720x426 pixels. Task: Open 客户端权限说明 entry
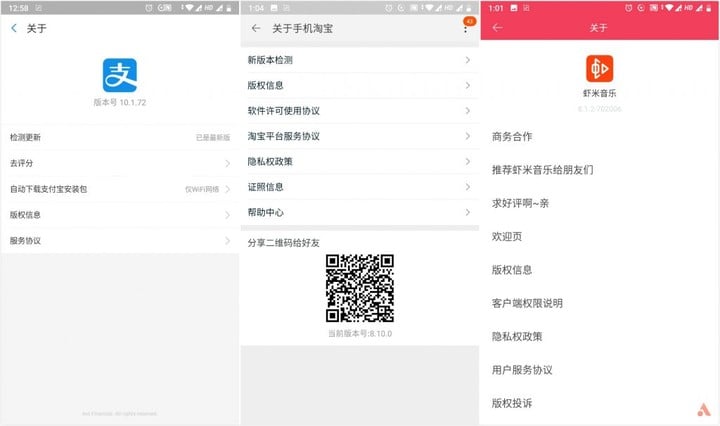click(x=527, y=303)
